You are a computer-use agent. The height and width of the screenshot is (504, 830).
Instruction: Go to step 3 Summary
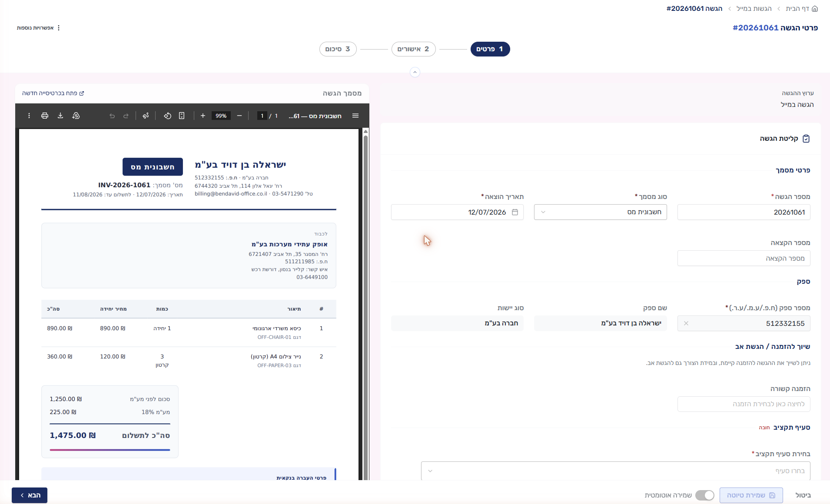338,49
